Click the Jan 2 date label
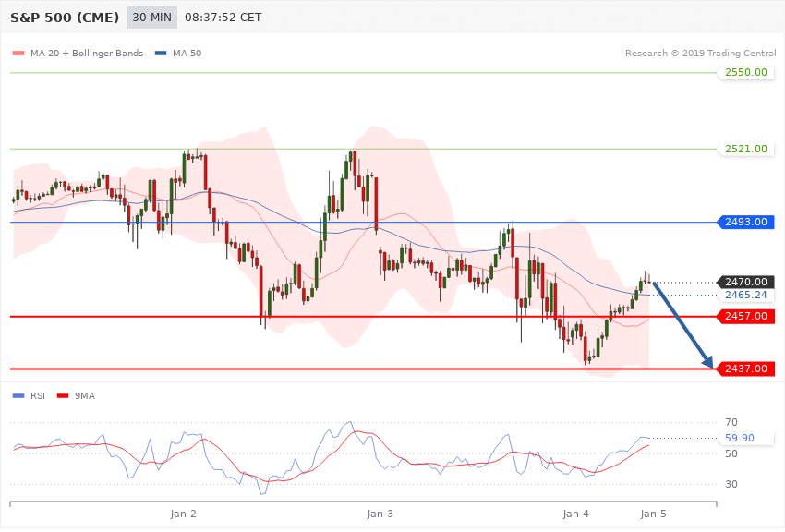Image resolution: width=785 pixels, height=532 pixels. tap(183, 514)
